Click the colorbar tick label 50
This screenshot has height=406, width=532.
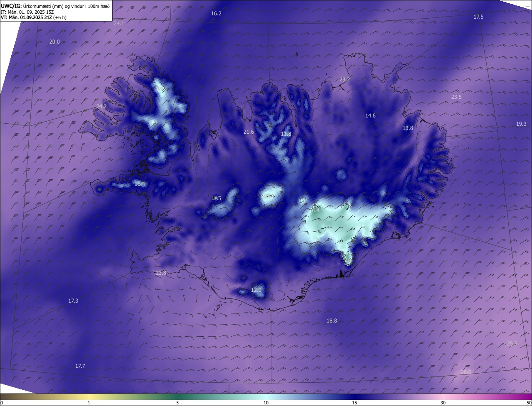[x=529, y=403]
